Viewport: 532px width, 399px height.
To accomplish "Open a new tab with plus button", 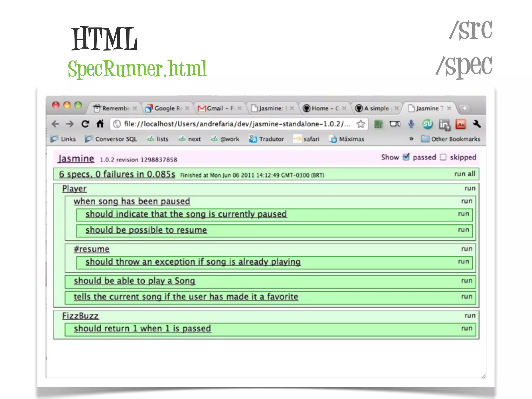I will click(x=465, y=108).
